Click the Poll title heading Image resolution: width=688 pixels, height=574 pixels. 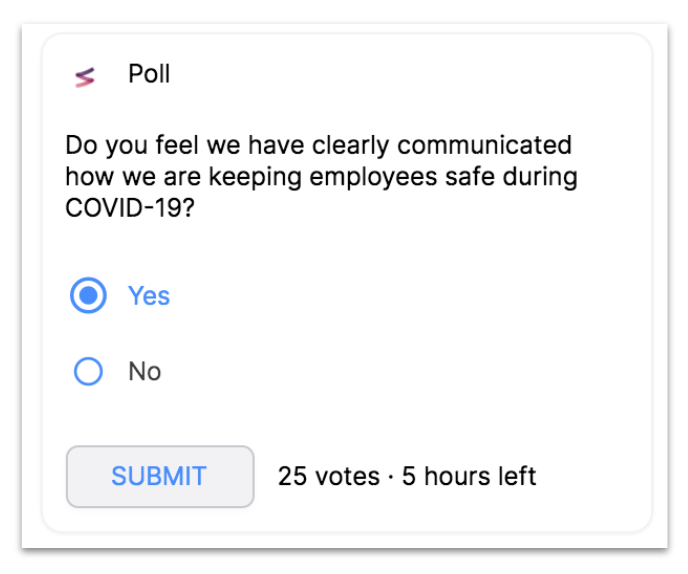149,74
